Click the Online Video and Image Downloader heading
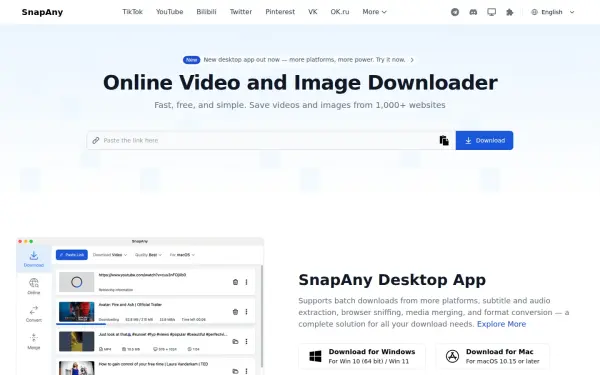 click(x=300, y=83)
